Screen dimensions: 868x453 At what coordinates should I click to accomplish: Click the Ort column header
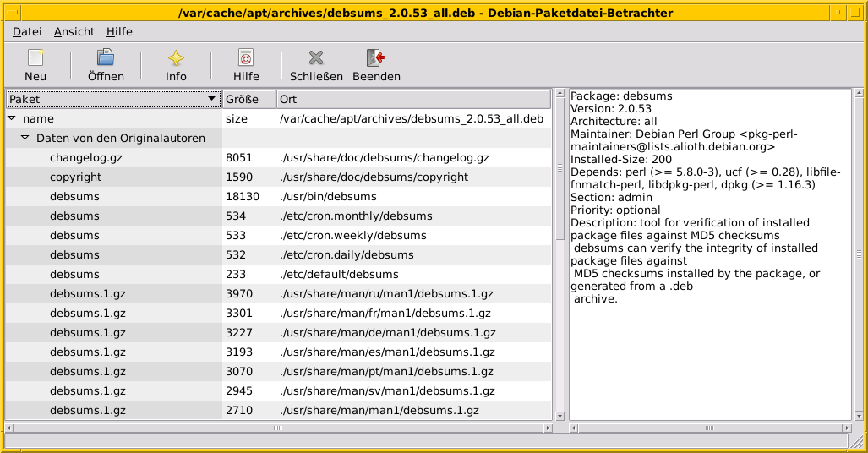click(413, 99)
